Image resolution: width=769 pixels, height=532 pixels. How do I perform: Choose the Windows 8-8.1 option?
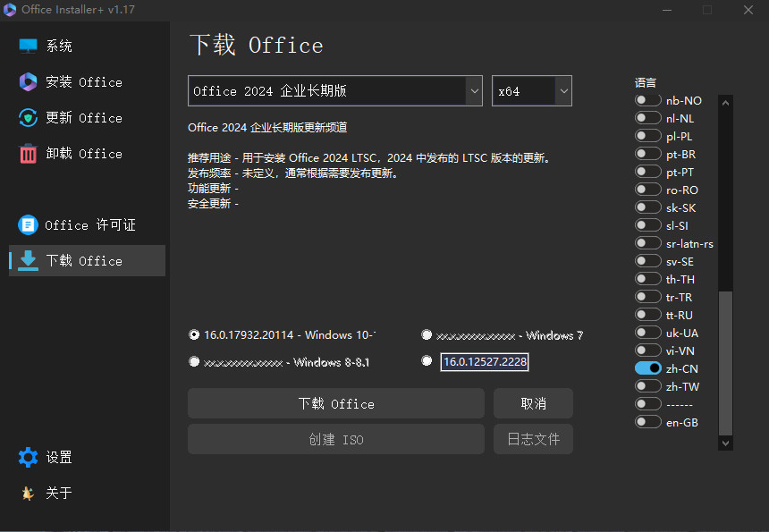pos(194,361)
